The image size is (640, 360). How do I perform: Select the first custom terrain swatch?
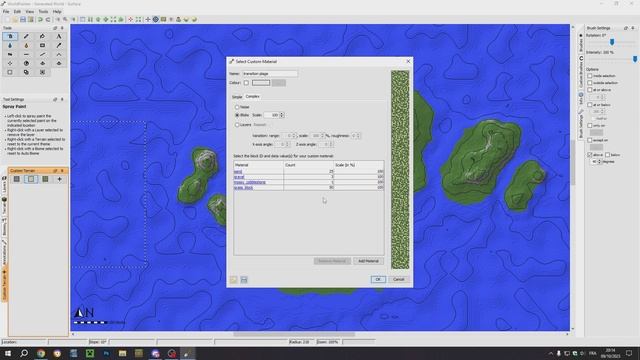17,179
